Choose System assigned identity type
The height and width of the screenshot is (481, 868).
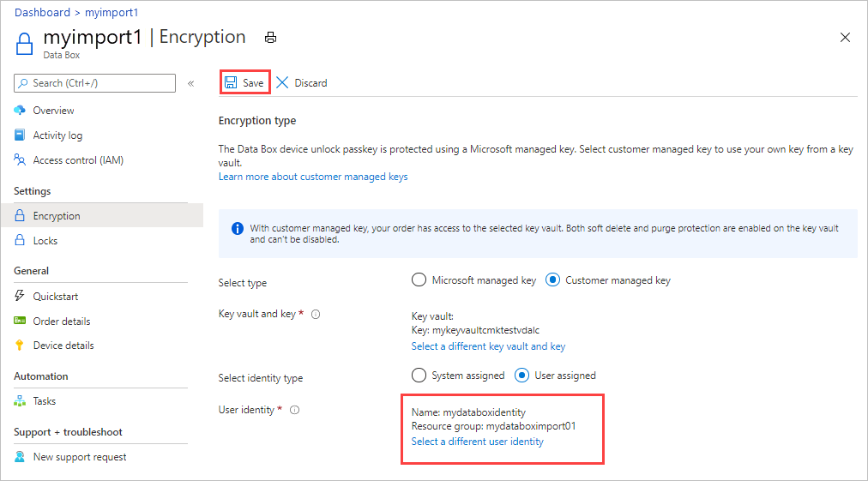(x=419, y=376)
